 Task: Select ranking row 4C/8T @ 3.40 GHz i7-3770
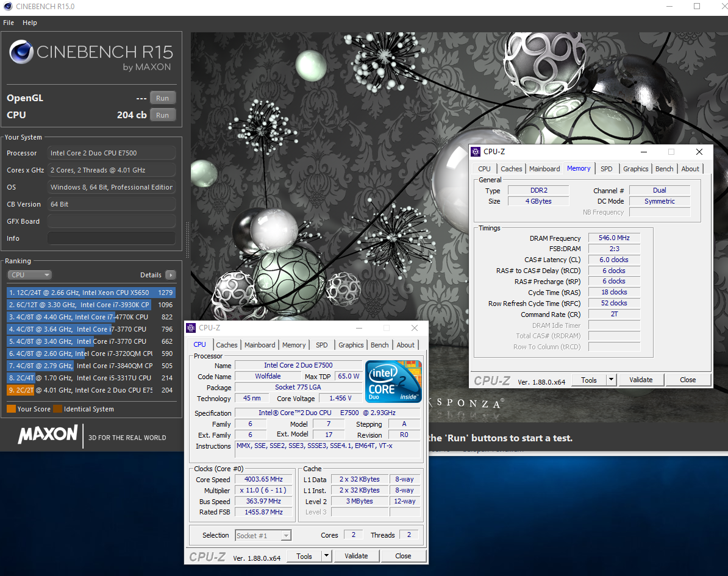(91, 341)
